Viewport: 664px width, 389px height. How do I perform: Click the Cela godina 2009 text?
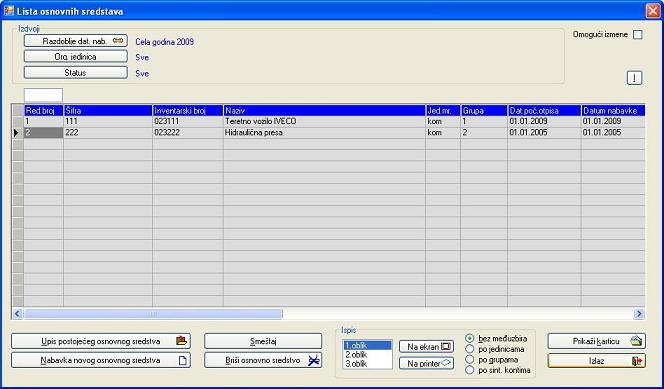(165, 42)
